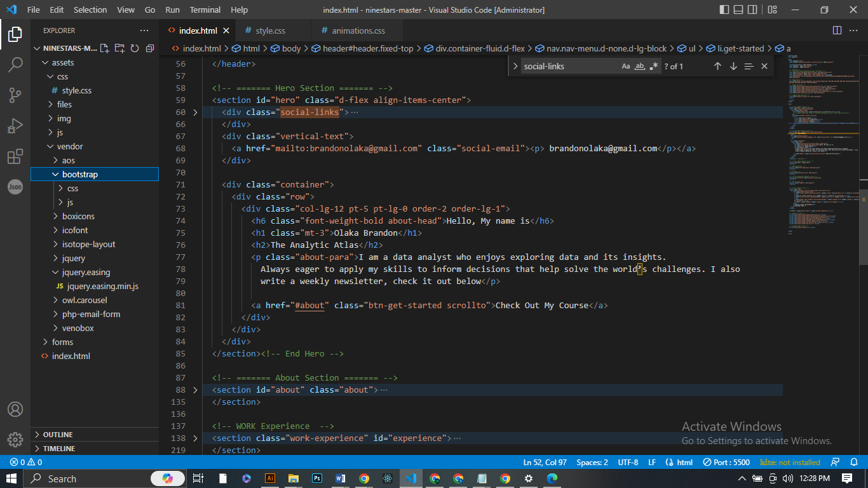Screen dimensions: 868x488
Task: Toggle Match Case in find widget
Action: click(626, 66)
